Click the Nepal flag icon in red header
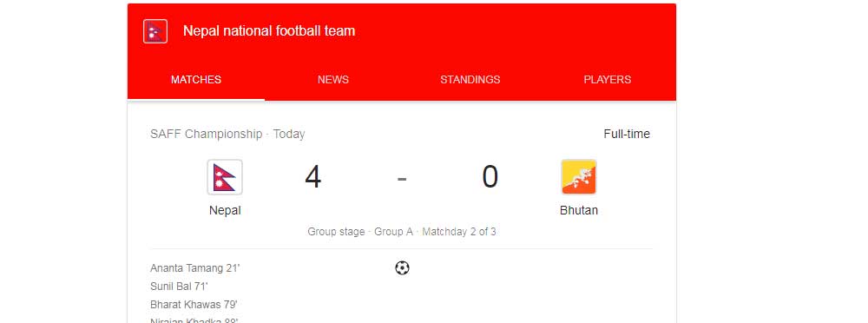The height and width of the screenshot is (323, 868). 155,31
